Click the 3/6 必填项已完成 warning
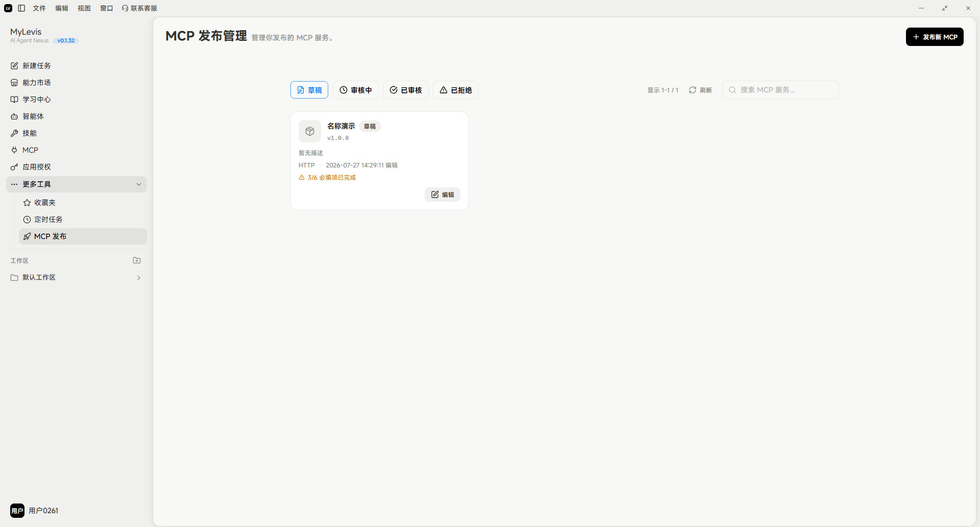The width and height of the screenshot is (980, 527). tap(327, 178)
